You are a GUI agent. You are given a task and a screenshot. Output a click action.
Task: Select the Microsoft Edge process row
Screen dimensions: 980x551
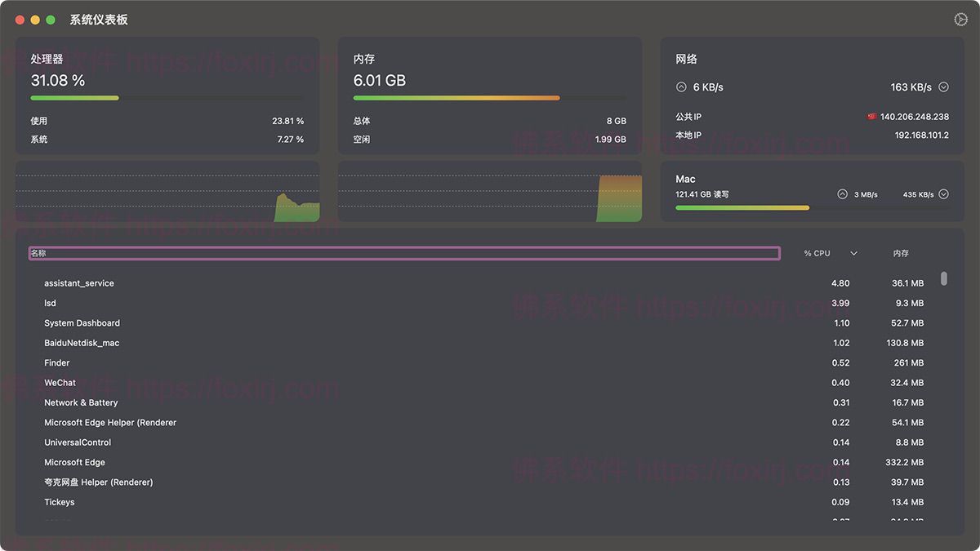click(74, 463)
